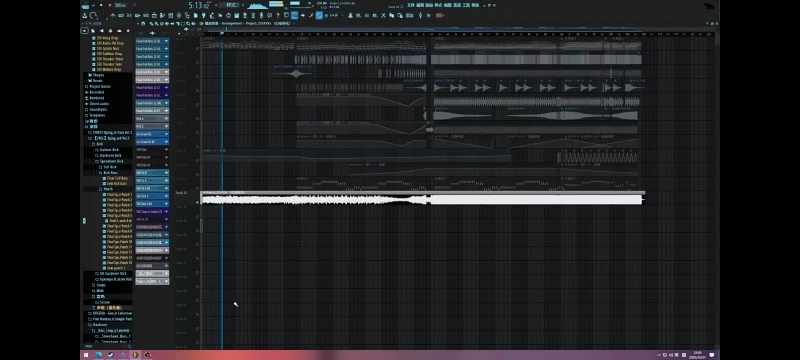
Task: Click the plus icon beside Kick 2 pattern
Action: 166,126
